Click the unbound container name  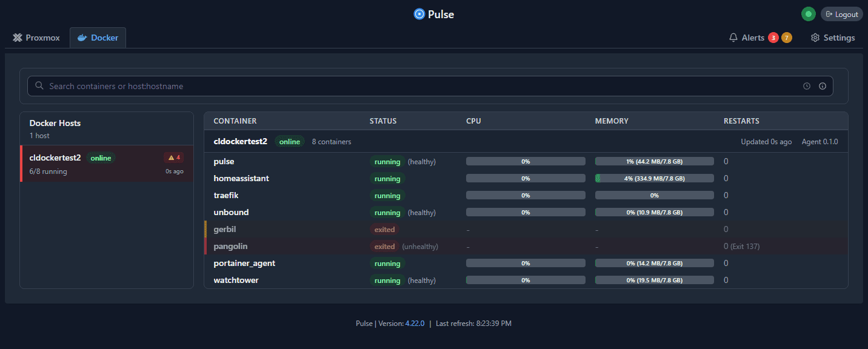coord(231,213)
